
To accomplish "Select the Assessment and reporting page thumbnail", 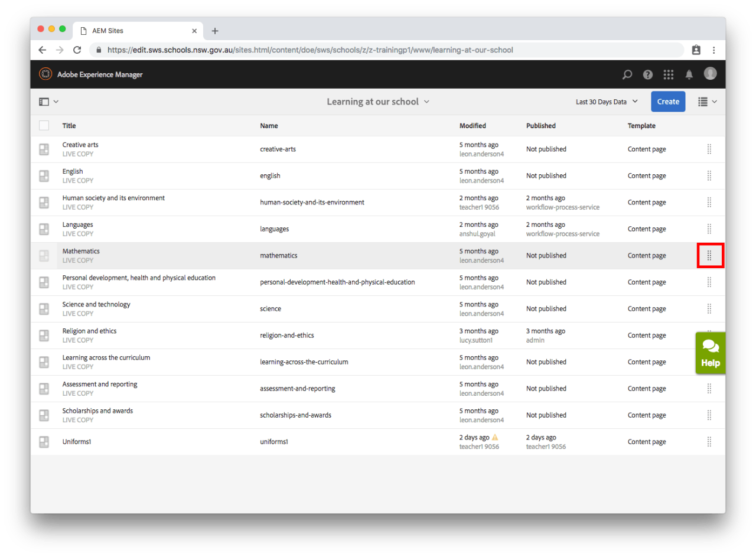I will pos(44,389).
